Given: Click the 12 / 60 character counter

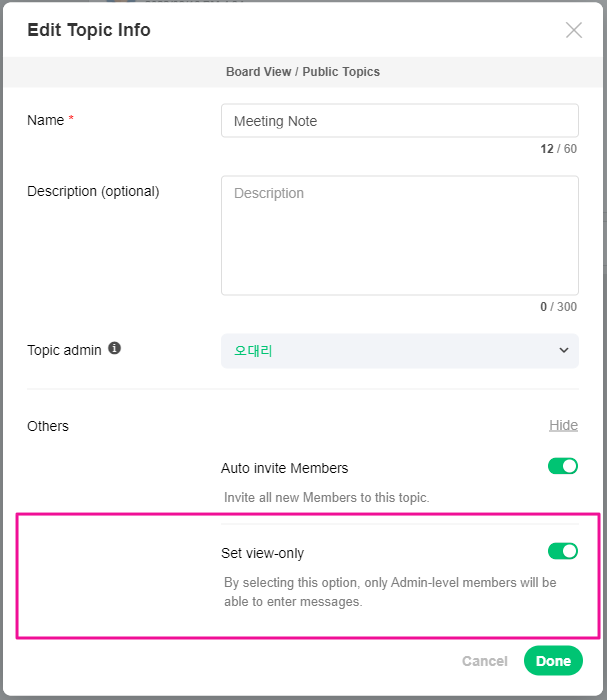Looking at the screenshot, I should click(559, 149).
